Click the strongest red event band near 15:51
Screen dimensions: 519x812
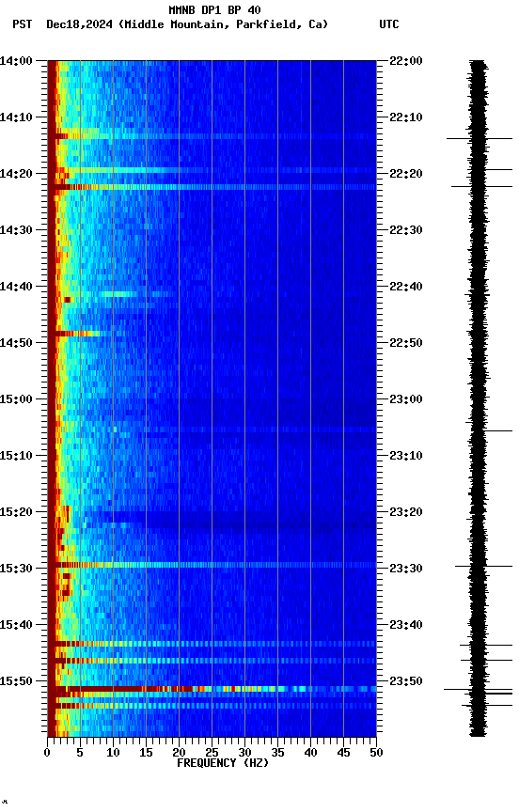(x=212, y=689)
